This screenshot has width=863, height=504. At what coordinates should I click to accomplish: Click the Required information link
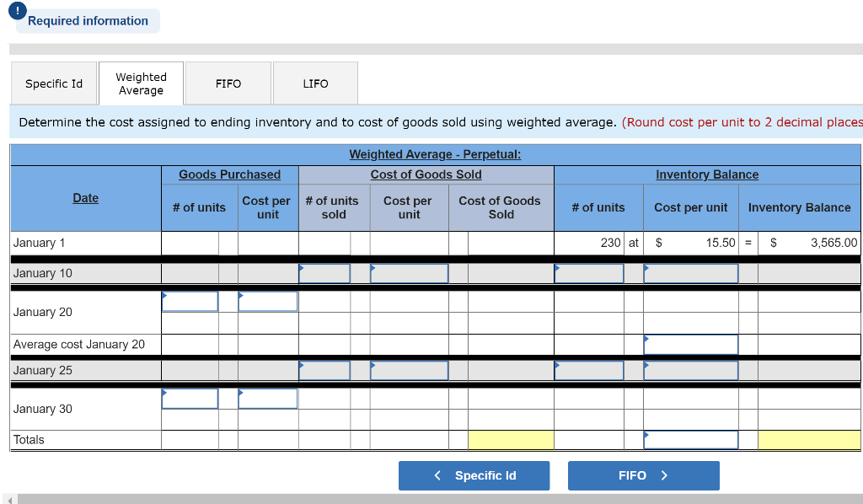pyautogui.click(x=88, y=20)
